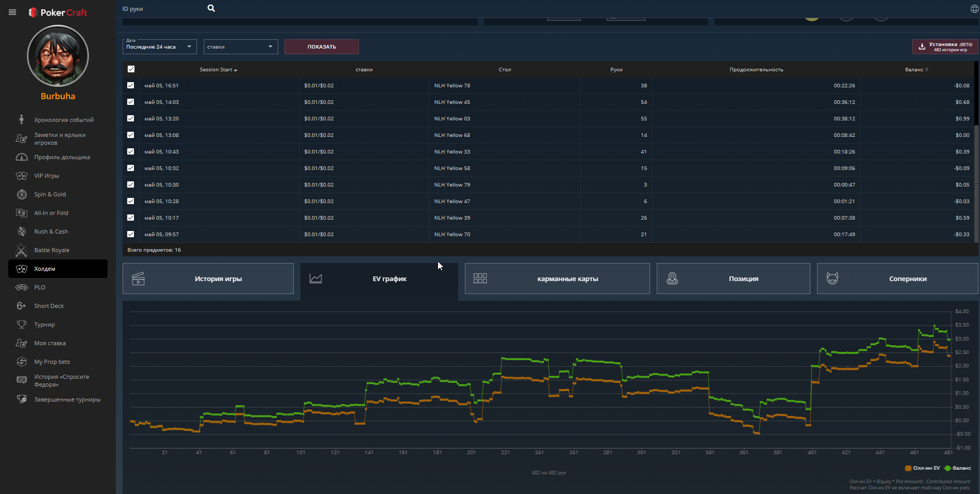Click the карманные карты grid icon
This screenshot has width=980, height=494.
[480, 279]
